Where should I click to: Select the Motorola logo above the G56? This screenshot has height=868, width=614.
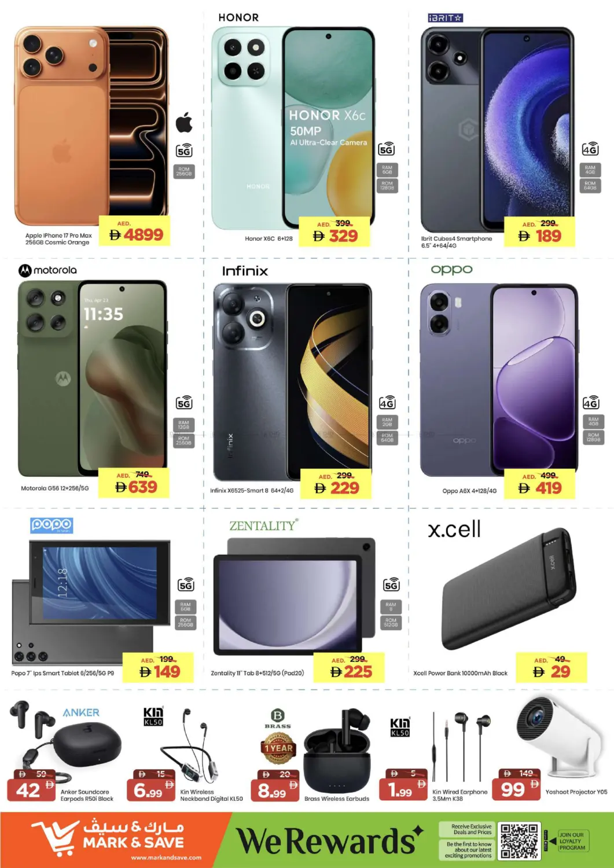click(48, 270)
